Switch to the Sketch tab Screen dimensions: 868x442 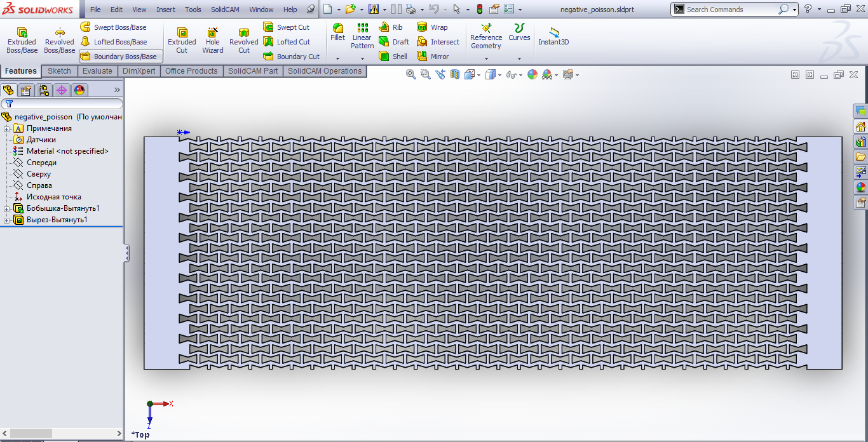click(59, 71)
